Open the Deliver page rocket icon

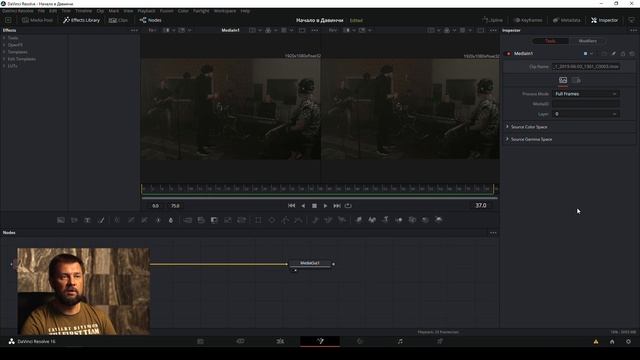coord(440,341)
